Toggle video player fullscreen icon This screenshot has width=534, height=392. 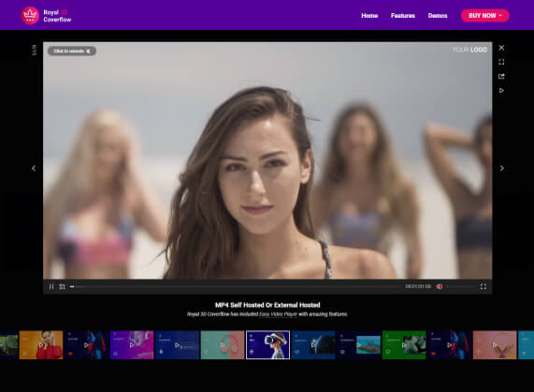(483, 287)
